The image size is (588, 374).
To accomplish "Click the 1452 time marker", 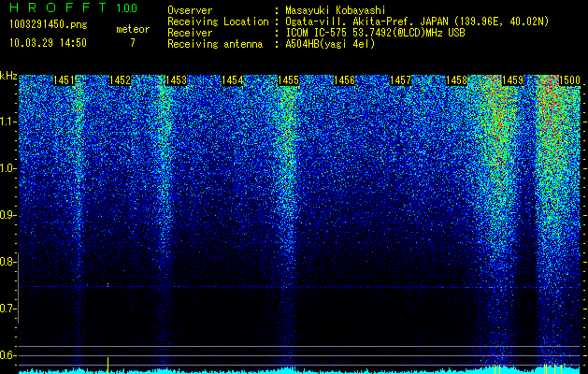I will [120, 79].
